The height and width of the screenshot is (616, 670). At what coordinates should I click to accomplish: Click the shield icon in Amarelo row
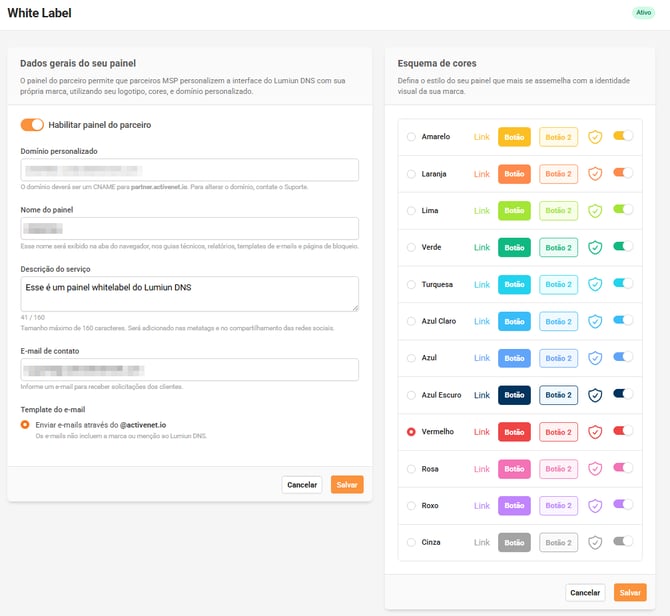click(595, 137)
